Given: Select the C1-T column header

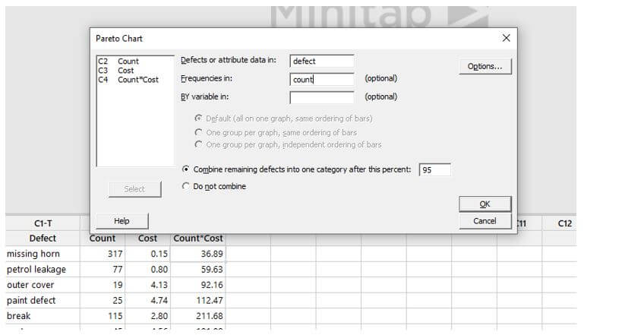Looking at the screenshot, I should click(x=43, y=223).
